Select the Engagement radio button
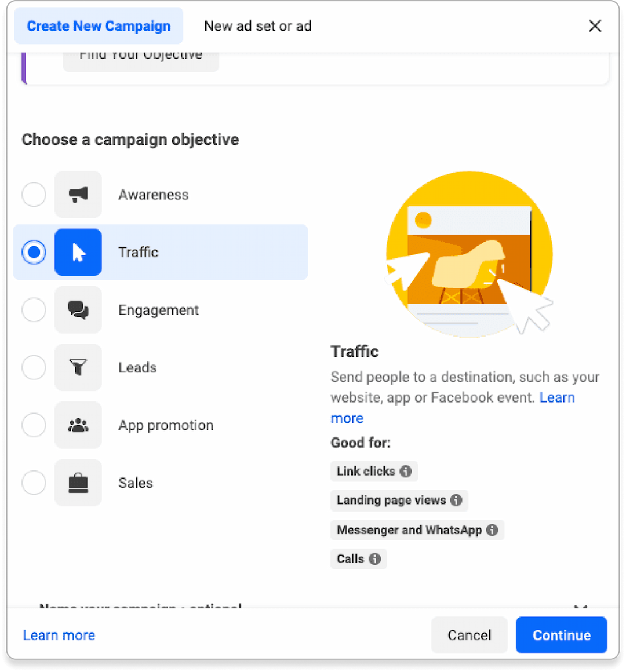The width and height of the screenshot is (626, 672). (x=34, y=310)
